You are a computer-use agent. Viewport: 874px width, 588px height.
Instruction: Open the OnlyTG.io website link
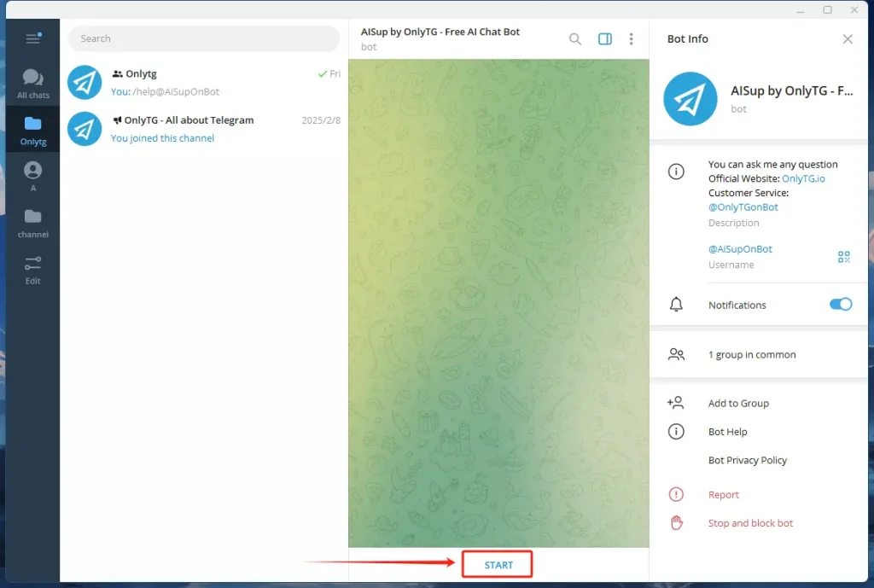pyautogui.click(x=803, y=178)
